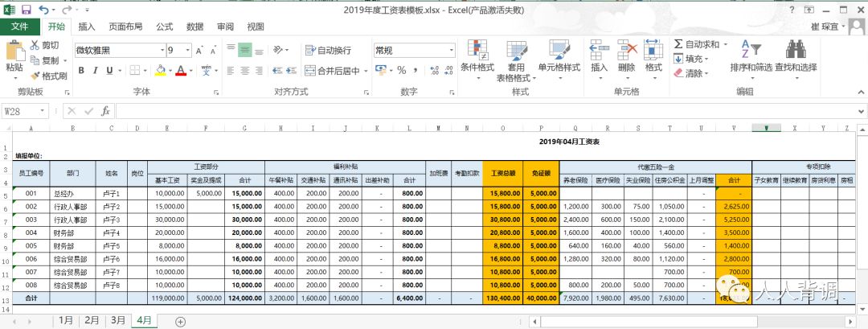Viewport: 868px width, 329px height.
Task: Open the Font dialog launcher 字体
Action: tap(215, 93)
